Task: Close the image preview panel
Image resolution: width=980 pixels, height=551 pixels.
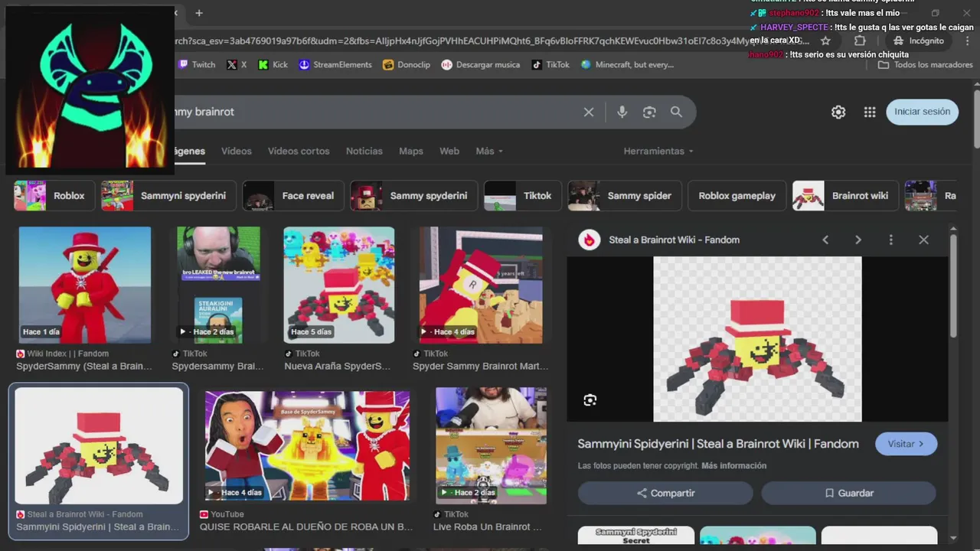Action: (923, 240)
